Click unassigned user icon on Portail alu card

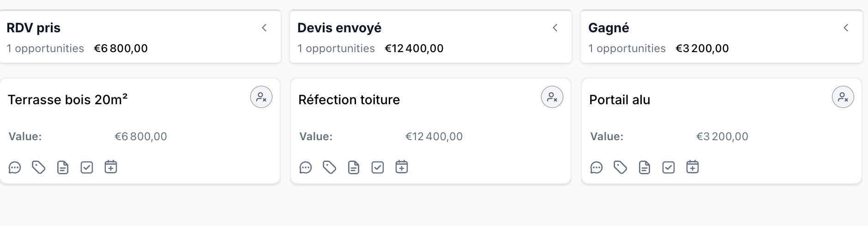843,97
